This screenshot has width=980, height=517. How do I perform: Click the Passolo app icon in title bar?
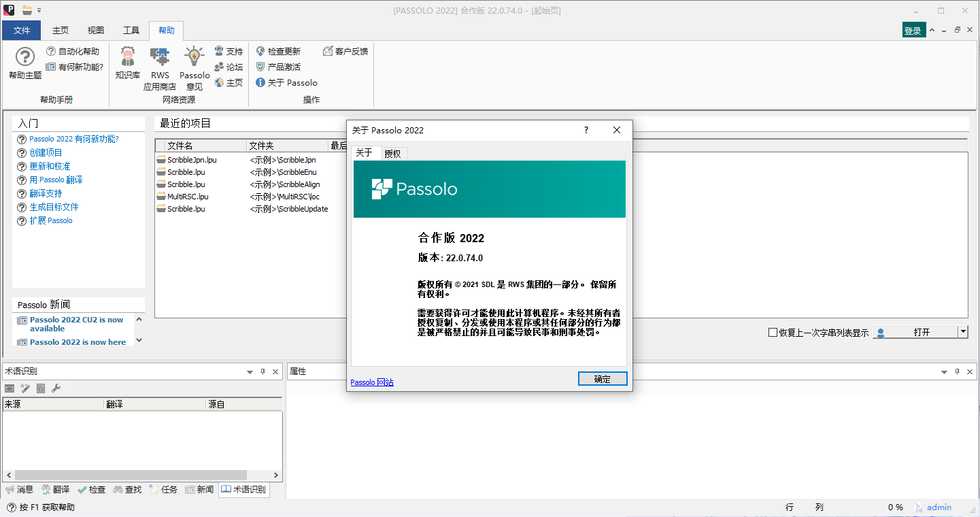point(9,10)
